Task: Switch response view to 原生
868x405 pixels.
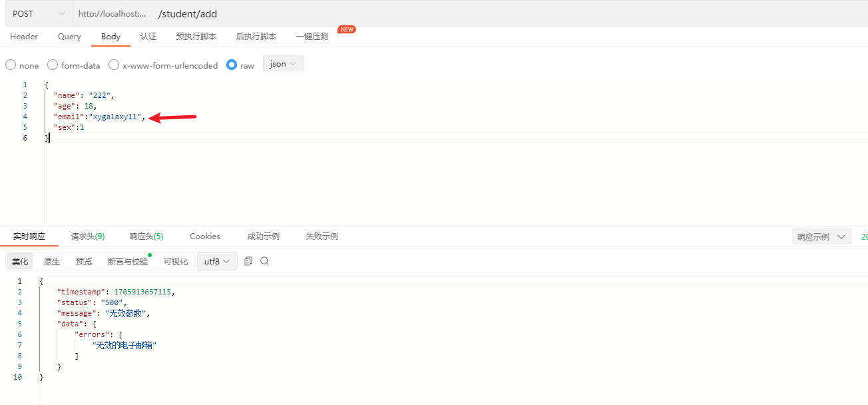Action: click(52, 262)
